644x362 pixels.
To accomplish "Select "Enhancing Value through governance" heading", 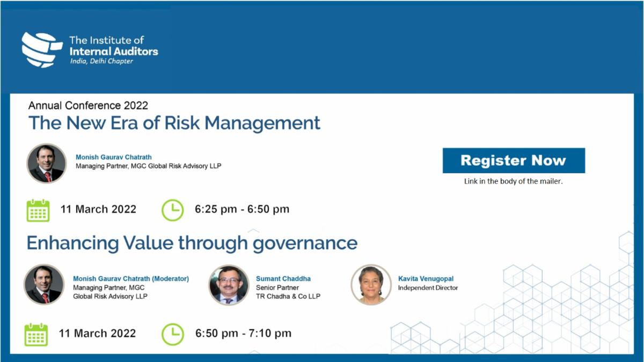I will tap(192, 243).
